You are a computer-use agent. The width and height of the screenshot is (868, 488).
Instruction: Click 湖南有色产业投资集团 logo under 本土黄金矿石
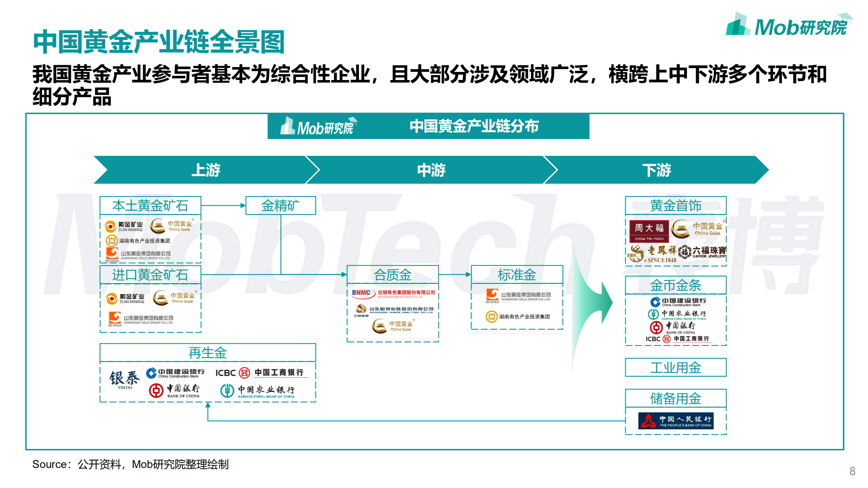[138, 241]
